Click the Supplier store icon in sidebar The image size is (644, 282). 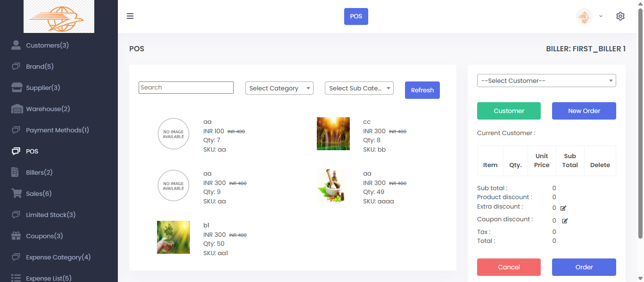(x=17, y=88)
